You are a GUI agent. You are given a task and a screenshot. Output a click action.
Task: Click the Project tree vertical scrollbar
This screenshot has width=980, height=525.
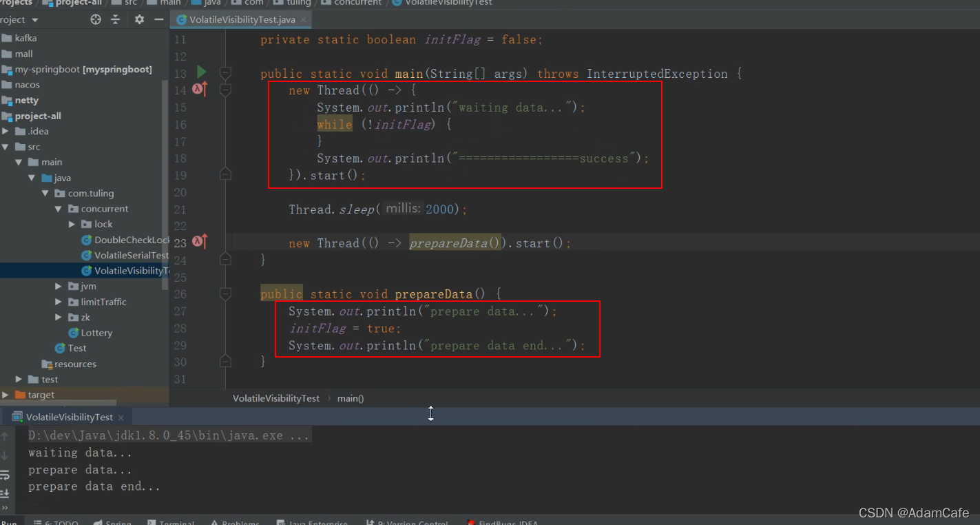pos(165,185)
